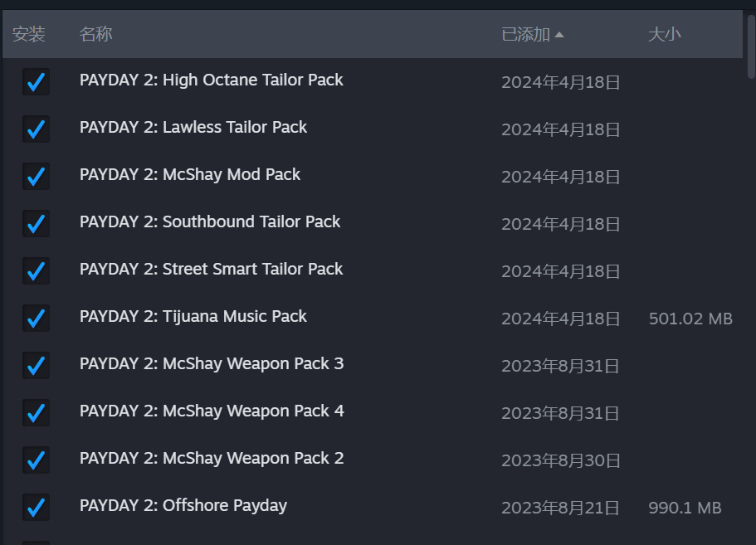Disable McShay Weapon Pack 4 install

36,412
